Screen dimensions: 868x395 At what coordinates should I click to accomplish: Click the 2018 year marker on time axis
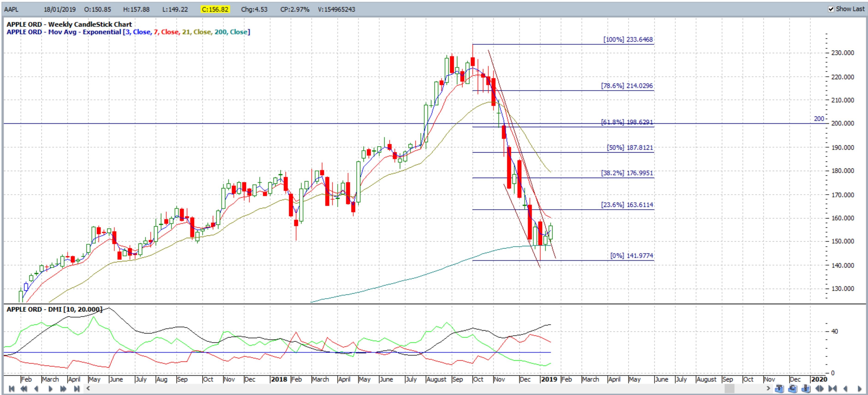coord(279,380)
